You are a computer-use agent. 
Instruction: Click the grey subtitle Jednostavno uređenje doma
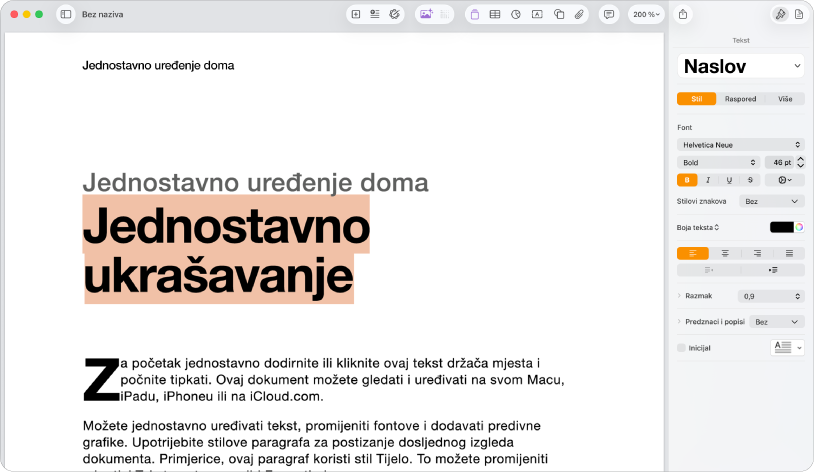[255, 182]
